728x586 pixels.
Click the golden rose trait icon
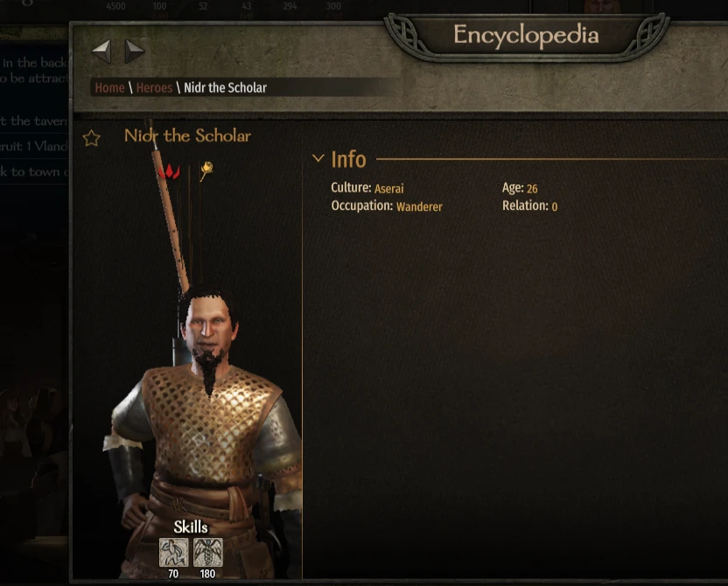[x=206, y=171]
